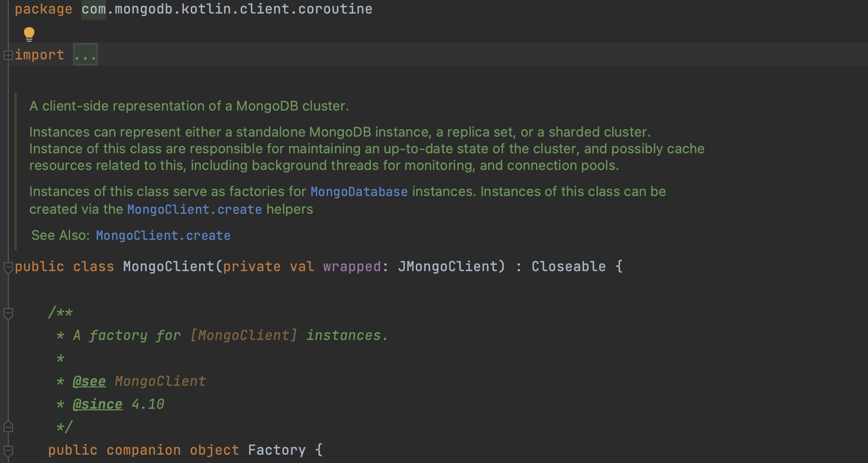Click the MongoClient class name in the declaration
This screenshot has width=868, height=463.
[168, 266]
